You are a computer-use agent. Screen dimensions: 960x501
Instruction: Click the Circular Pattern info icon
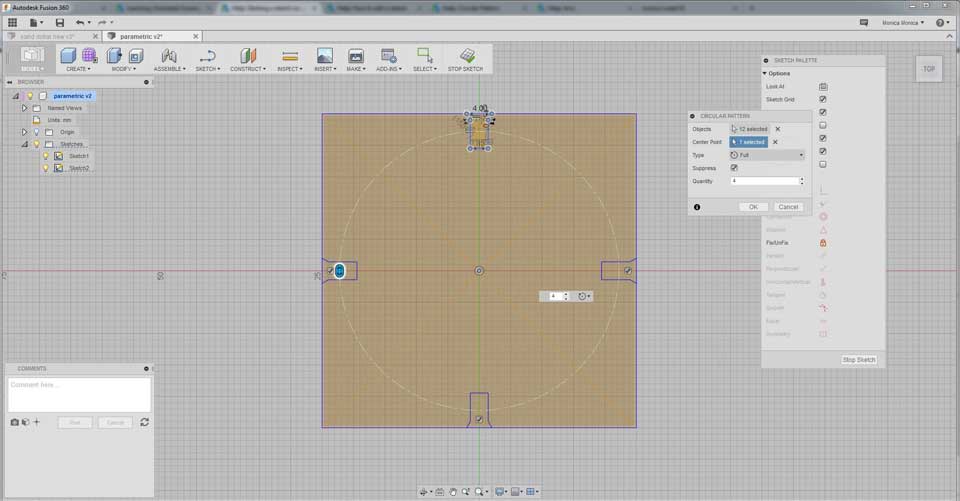point(697,207)
